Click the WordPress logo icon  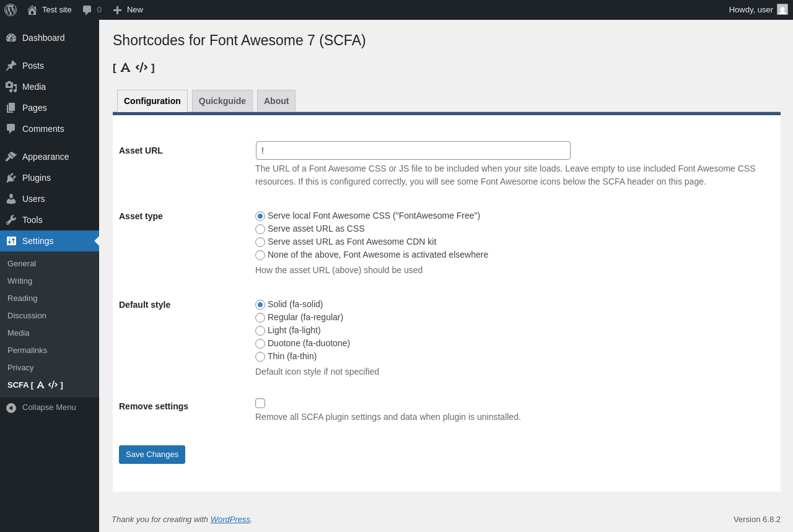(11, 10)
